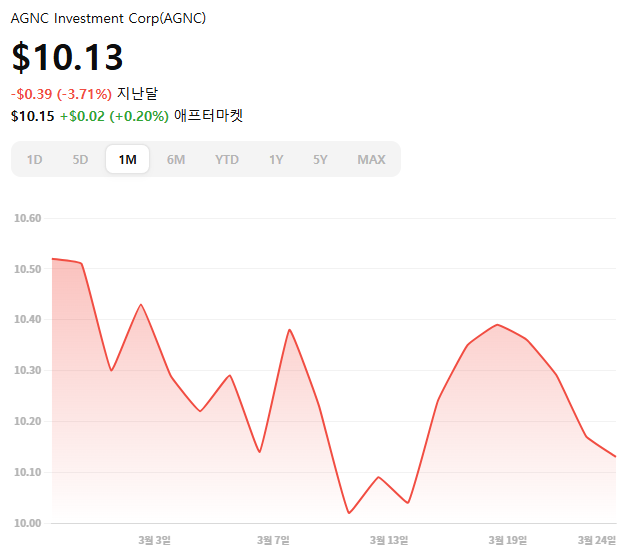Click the 3월 19일 date label
Viewport: 630px width, 560px height.
pos(508,541)
